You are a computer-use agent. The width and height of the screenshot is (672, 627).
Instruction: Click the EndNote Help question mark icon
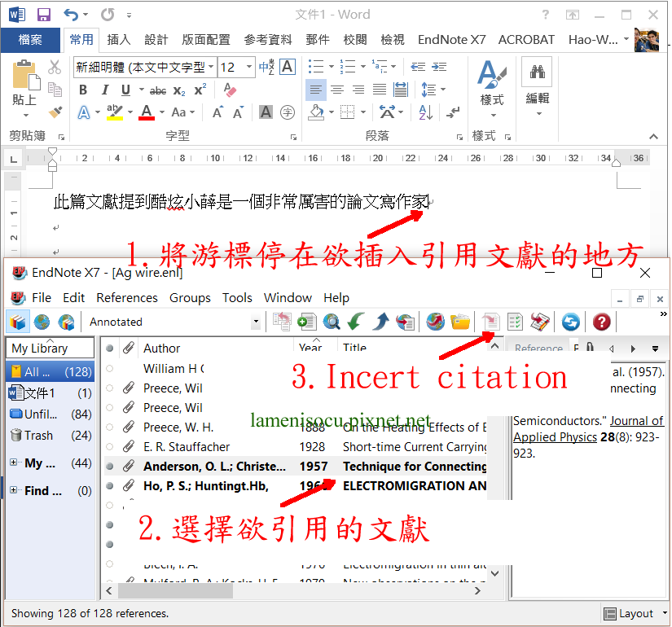[601, 322]
